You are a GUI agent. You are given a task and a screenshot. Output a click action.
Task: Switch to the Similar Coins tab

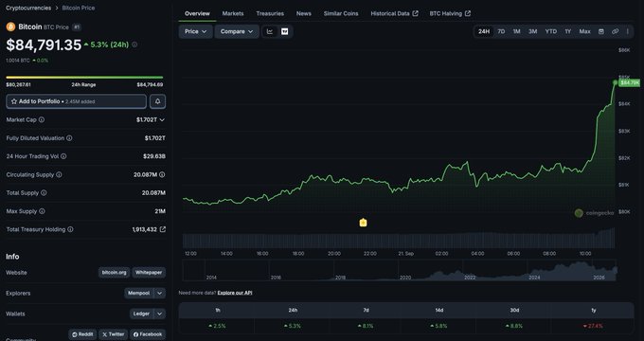click(341, 13)
